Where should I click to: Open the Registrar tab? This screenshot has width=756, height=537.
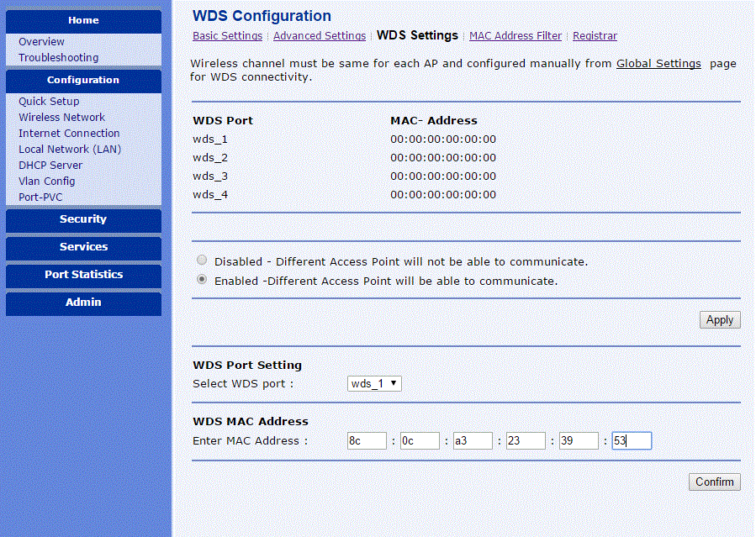tap(595, 36)
